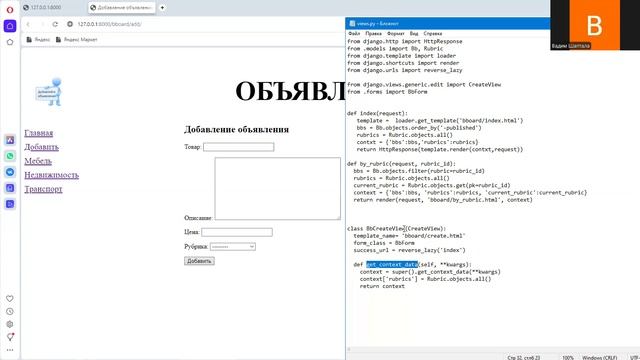Open the Правка menu in Notepad
Screen dimensions: 640x360
click(373, 33)
